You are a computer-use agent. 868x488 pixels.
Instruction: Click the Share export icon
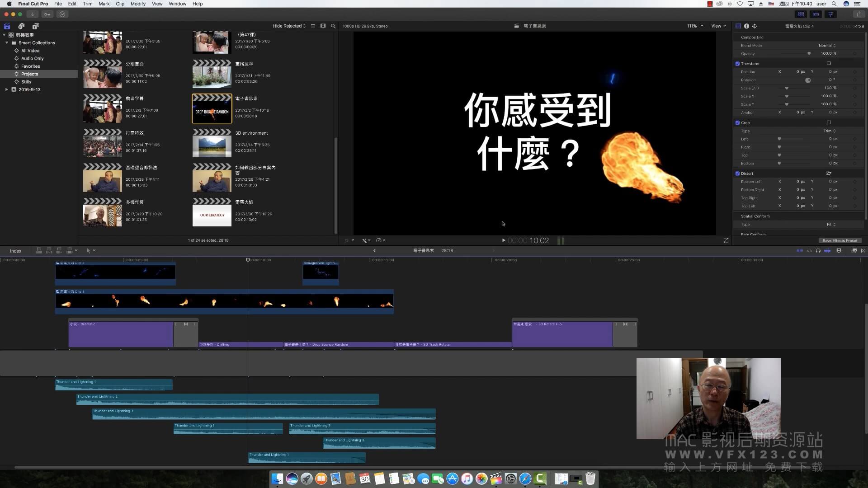tap(859, 14)
